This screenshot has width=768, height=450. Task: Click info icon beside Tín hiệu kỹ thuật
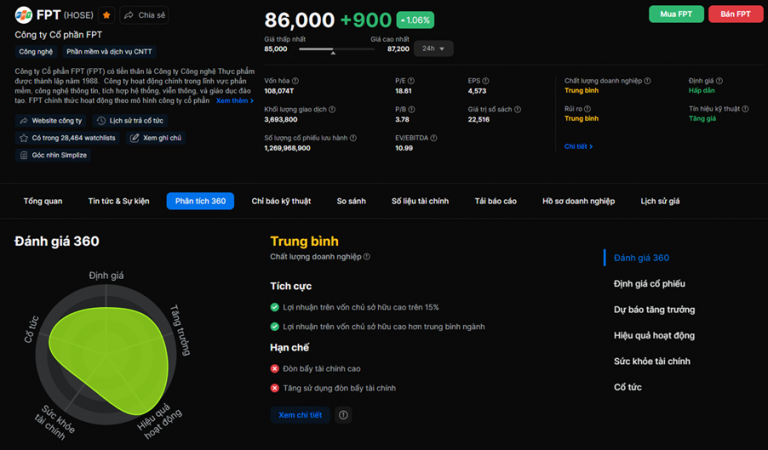(745, 108)
